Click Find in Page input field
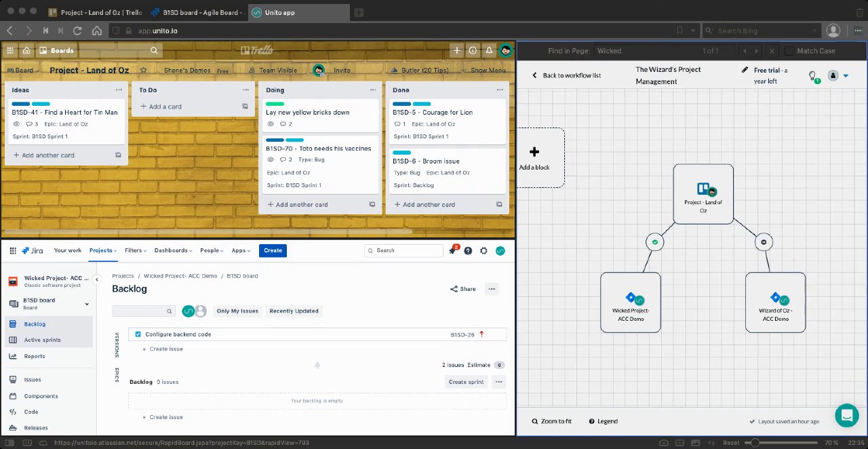The width and height of the screenshot is (868, 449). click(666, 51)
